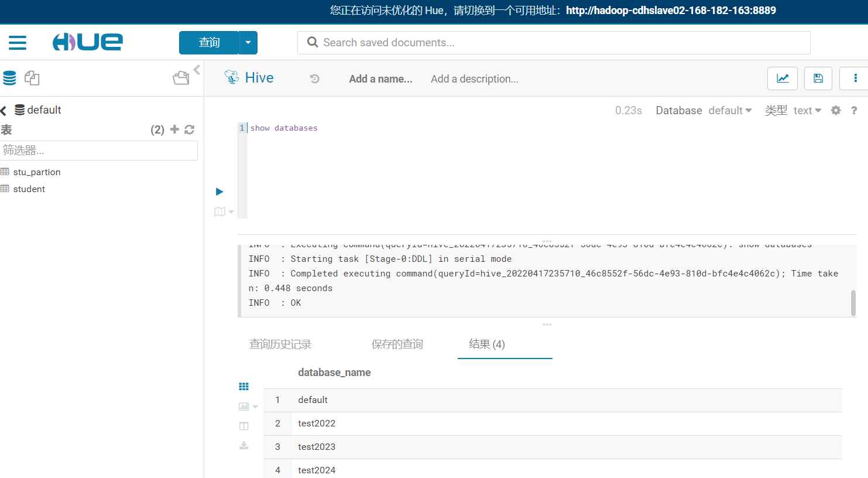Image resolution: width=868 pixels, height=478 pixels.
Task: Open the Database default dropdown
Action: pos(730,110)
